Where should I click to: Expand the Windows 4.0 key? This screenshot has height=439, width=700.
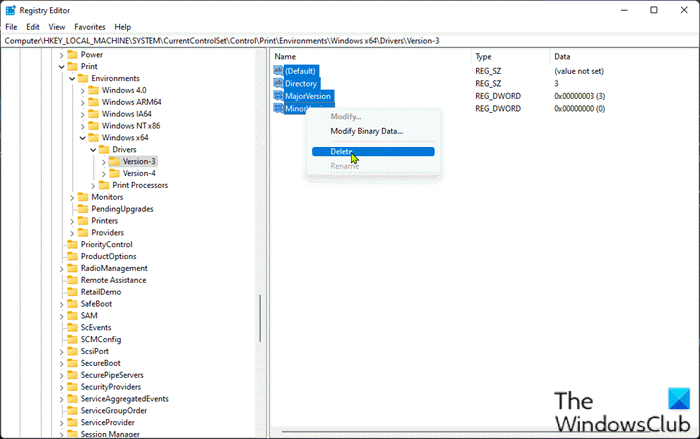click(83, 91)
